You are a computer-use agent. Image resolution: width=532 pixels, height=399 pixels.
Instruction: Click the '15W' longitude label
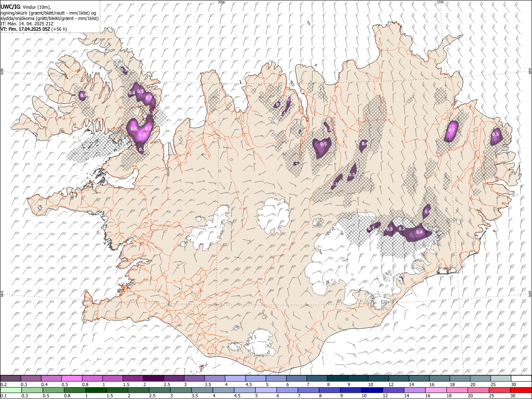(x=440, y=2)
